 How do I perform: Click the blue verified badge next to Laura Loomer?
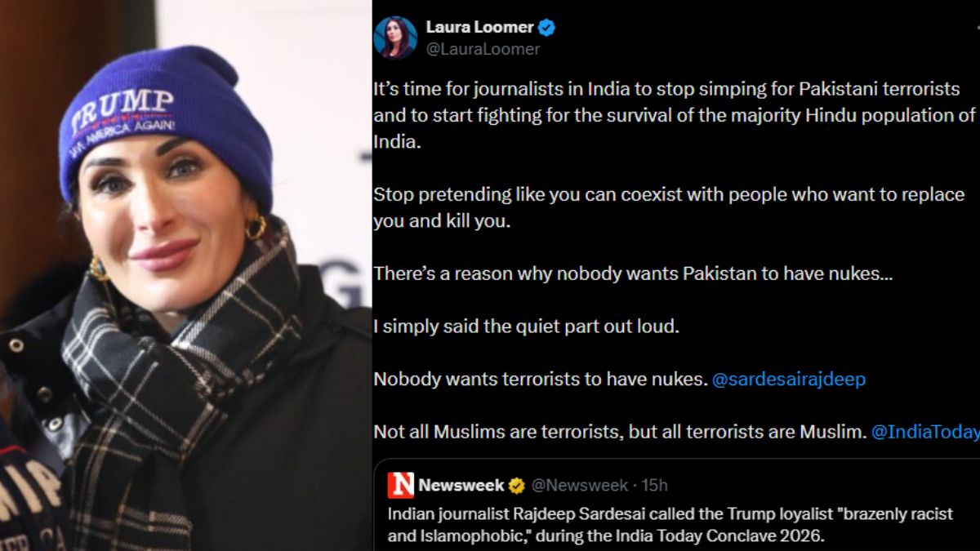pos(546,28)
